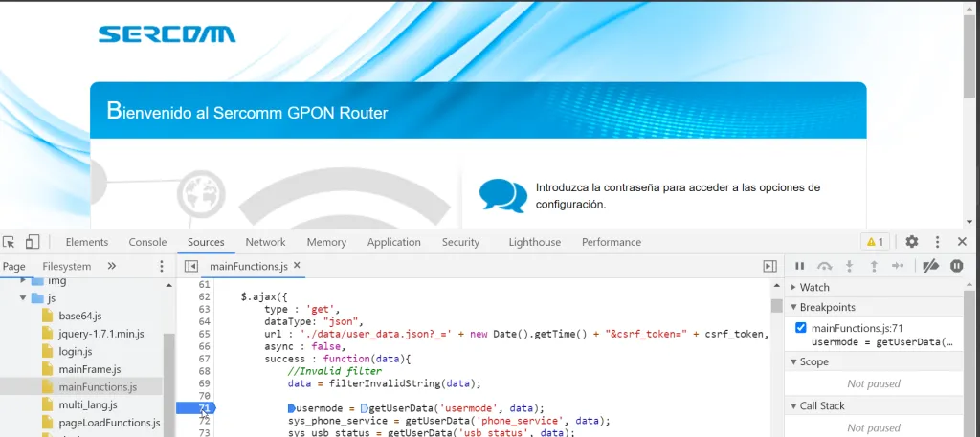Viewport: 980px width, 437px height.
Task: Click the speech bubbles chat icon
Action: click(x=503, y=196)
